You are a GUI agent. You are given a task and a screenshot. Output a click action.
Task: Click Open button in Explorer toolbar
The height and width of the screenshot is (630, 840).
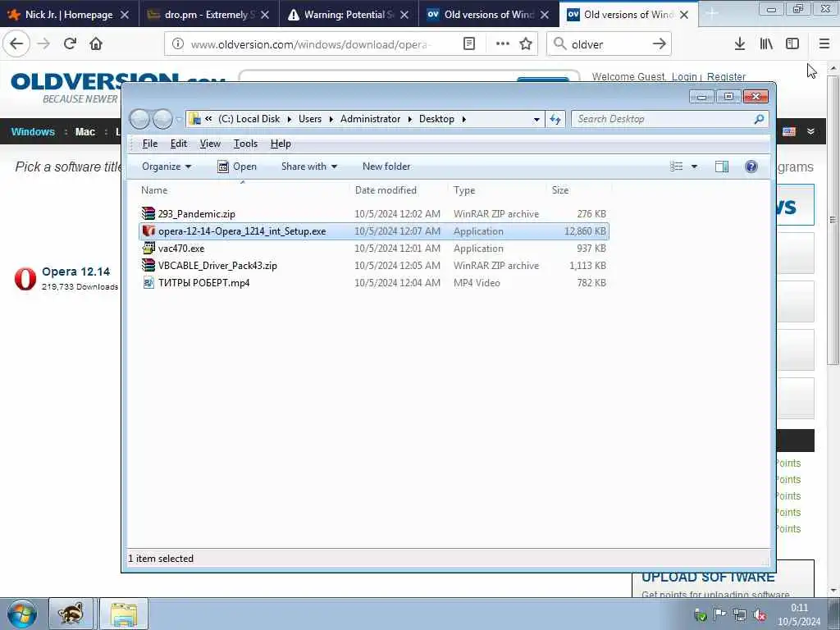click(237, 167)
